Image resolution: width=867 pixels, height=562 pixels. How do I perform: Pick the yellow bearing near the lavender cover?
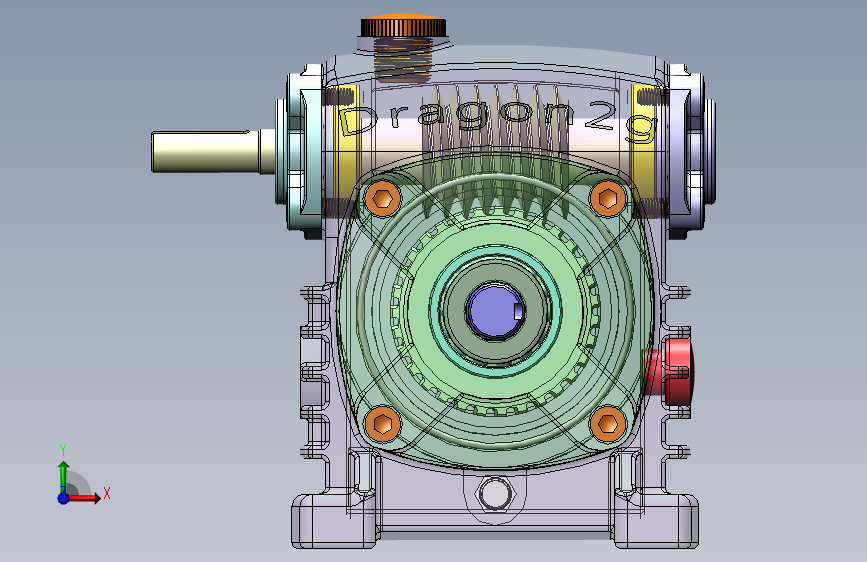(644, 141)
